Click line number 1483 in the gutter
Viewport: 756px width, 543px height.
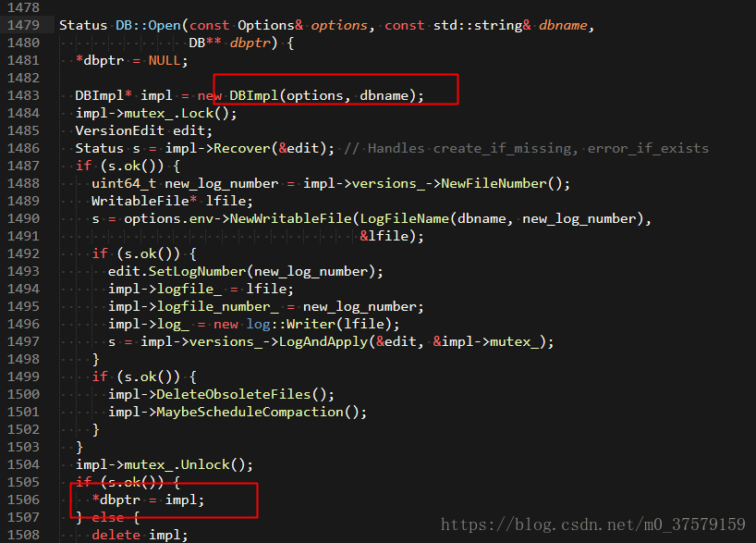24,95
